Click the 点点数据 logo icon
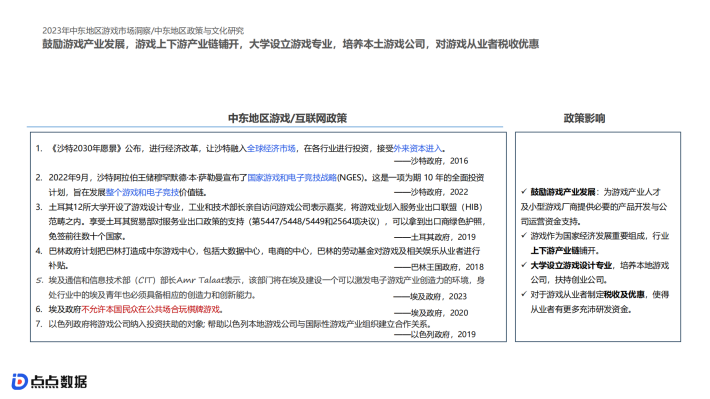Screen dimensions: 710x399 coord(19,381)
